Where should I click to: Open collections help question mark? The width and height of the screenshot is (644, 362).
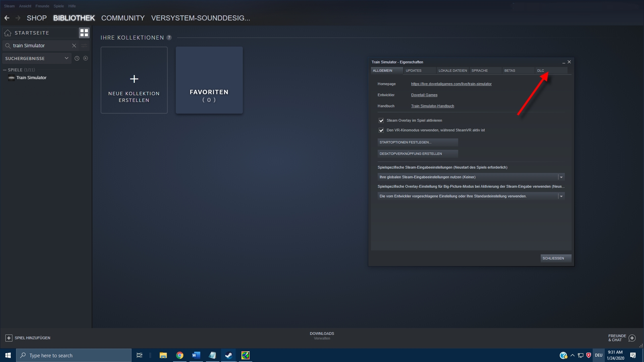pos(169,38)
